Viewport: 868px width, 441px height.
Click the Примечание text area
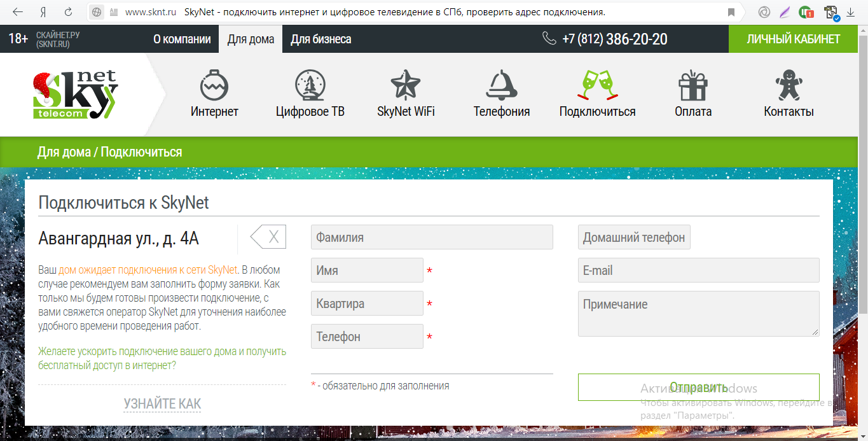699,314
